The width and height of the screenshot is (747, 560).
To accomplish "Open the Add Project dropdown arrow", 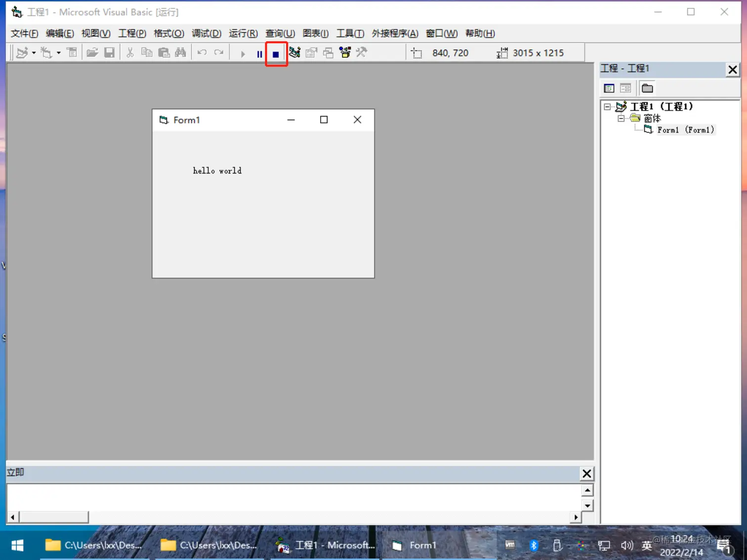I will [34, 53].
